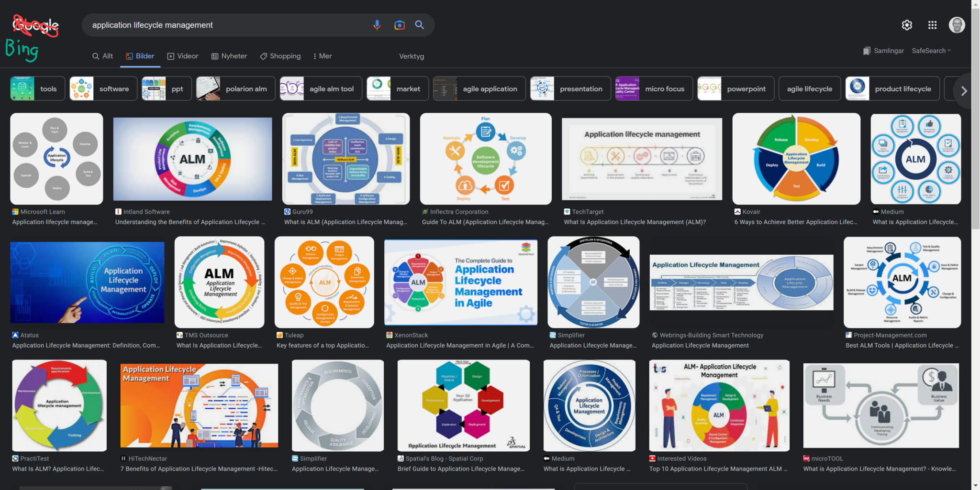Open the SafeSearch dropdown
Image resolution: width=980 pixels, height=490 pixels.
tap(931, 51)
